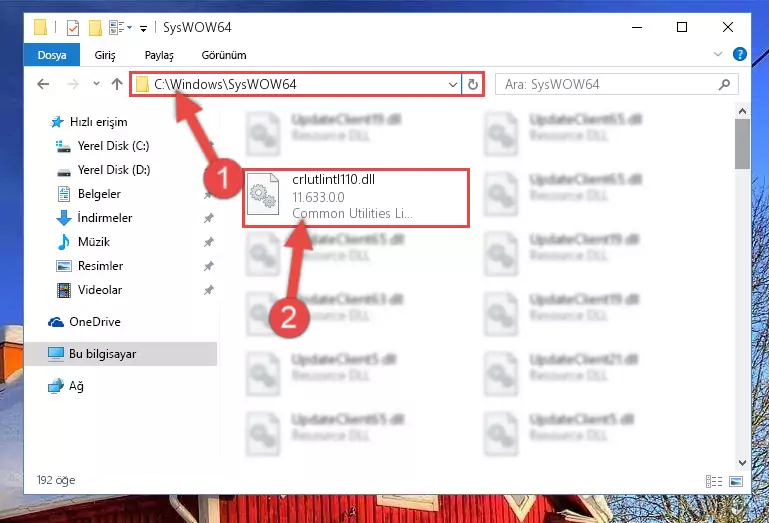
Task: Open Müzik folder in sidebar
Action: [x=94, y=242]
